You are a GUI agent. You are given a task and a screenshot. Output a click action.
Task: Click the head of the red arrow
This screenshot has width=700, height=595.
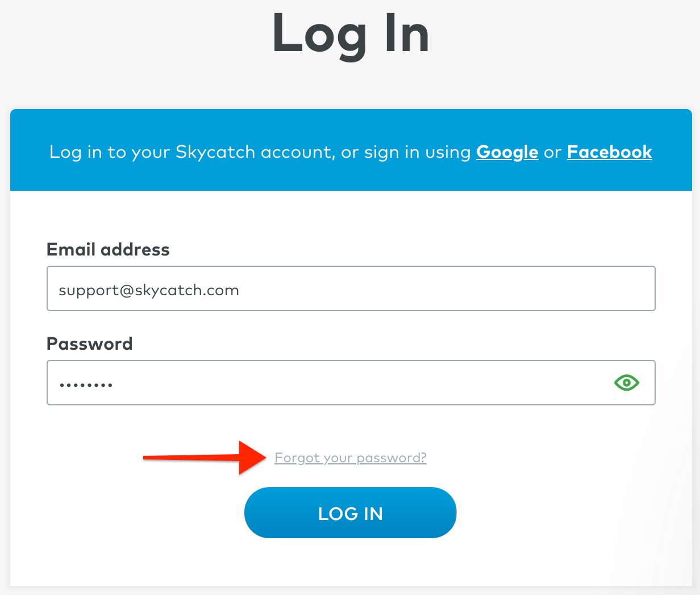[x=252, y=457]
